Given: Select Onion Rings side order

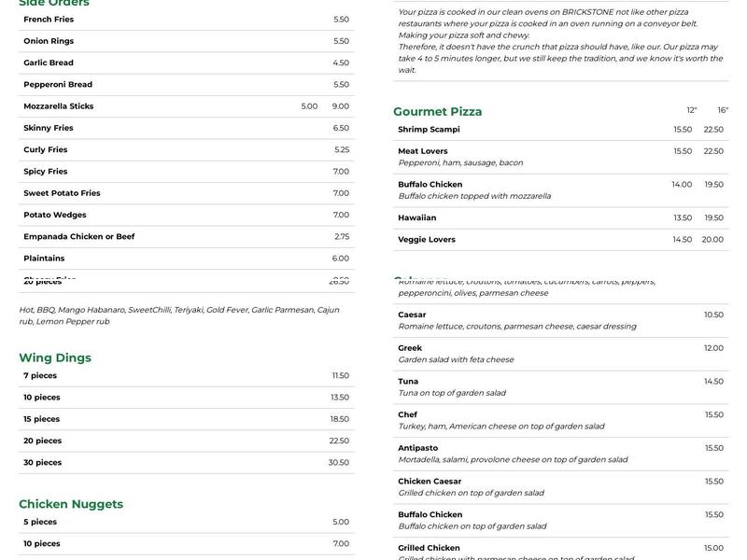Looking at the screenshot, I should [x=49, y=41].
